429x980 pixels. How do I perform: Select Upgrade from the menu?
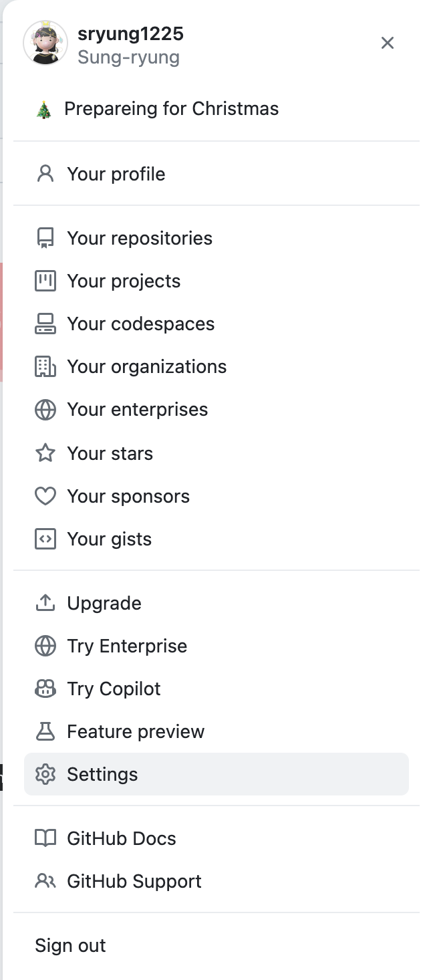104,604
